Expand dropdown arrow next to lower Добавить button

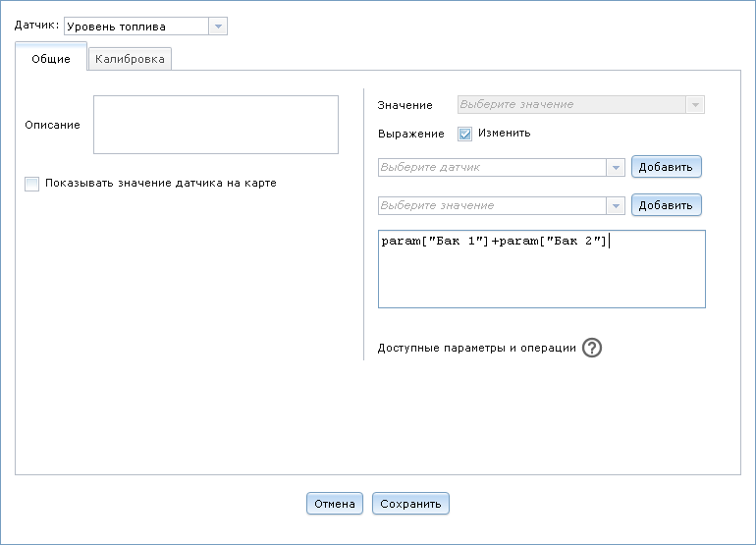pyautogui.click(x=616, y=205)
